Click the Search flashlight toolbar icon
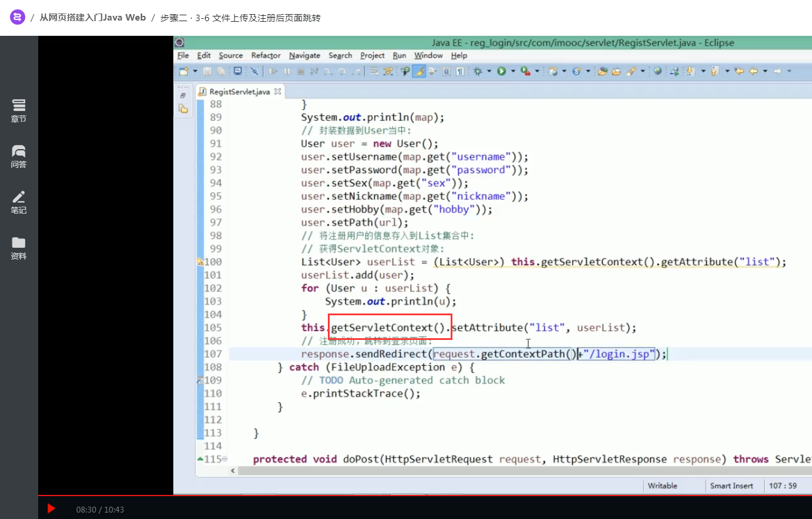812x519 pixels. tap(631, 71)
